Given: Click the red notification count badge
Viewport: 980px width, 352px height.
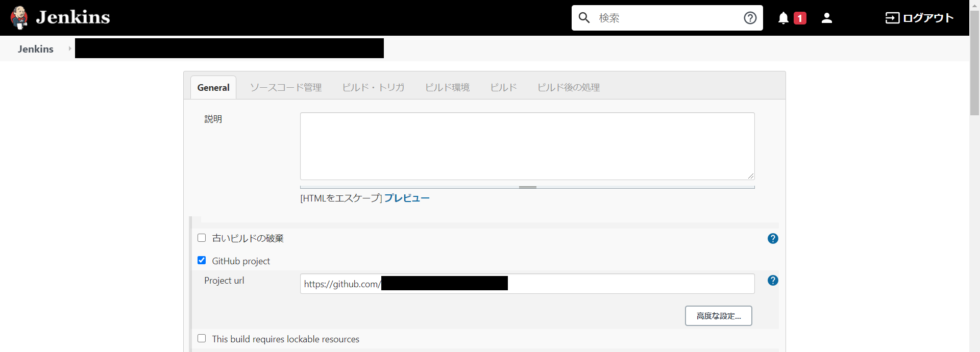Looking at the screenshot, I should point(800,18).
